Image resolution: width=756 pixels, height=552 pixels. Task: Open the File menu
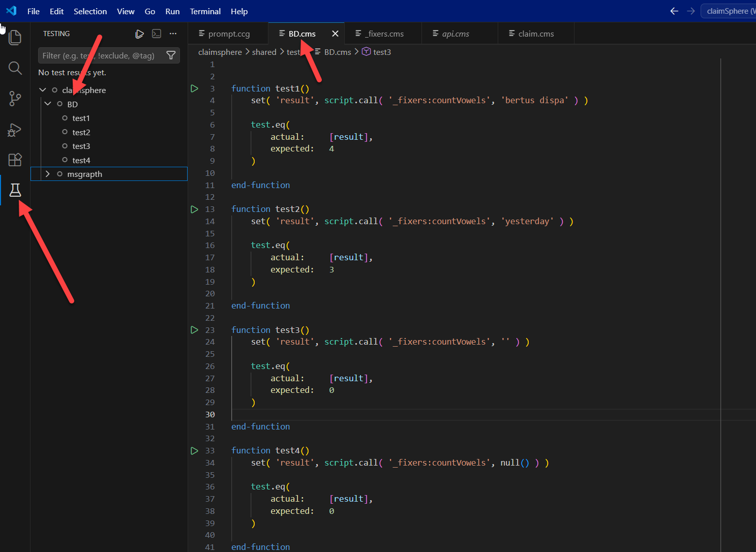pyautogui.click(x=34, y=11)
